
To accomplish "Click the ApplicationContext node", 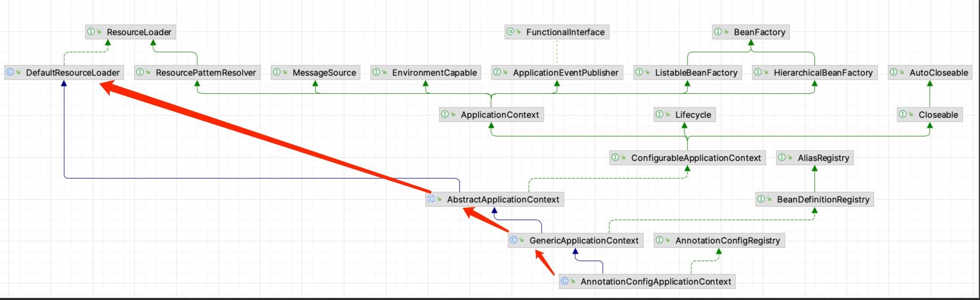I will click(x=491, y=115).
